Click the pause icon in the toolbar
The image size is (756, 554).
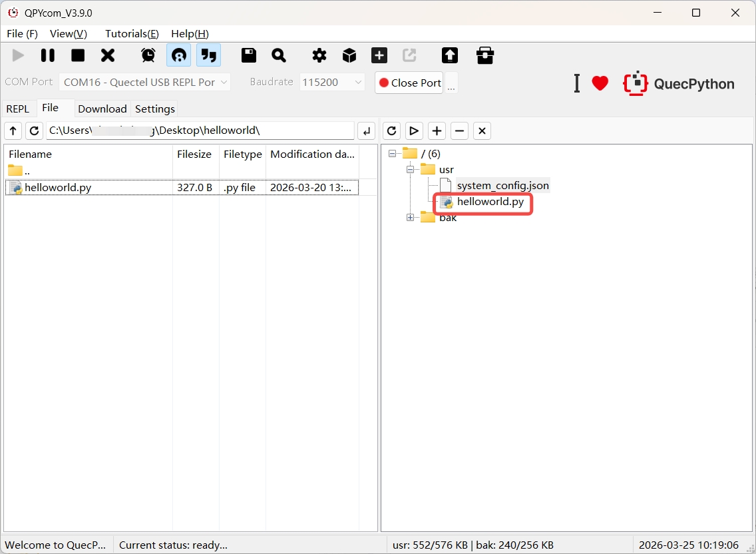pyautogui.click(x=48, y=55)
